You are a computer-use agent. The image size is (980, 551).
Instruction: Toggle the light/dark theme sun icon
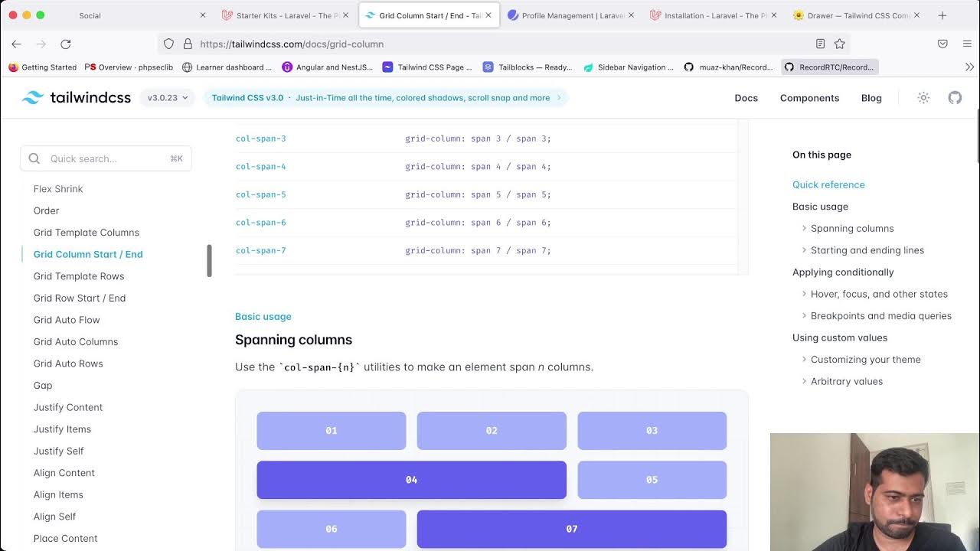point(923,98)
